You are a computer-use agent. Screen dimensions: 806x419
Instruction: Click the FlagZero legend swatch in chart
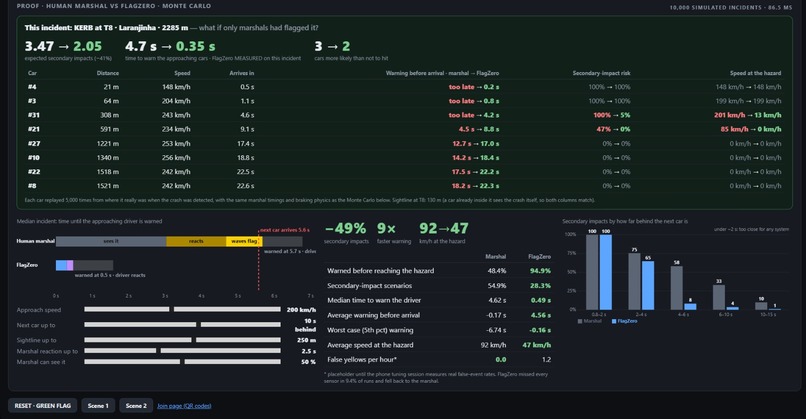(x=614, y=321)
